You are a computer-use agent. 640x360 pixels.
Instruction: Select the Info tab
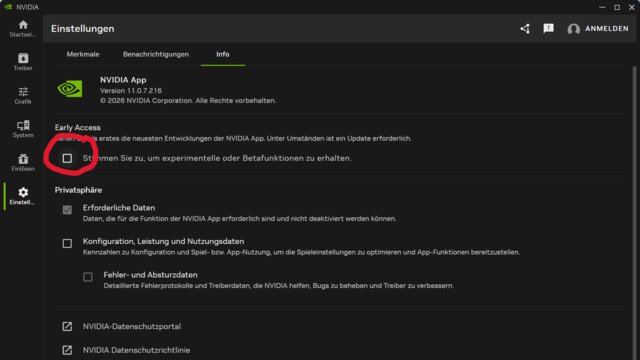pos(223,54)
